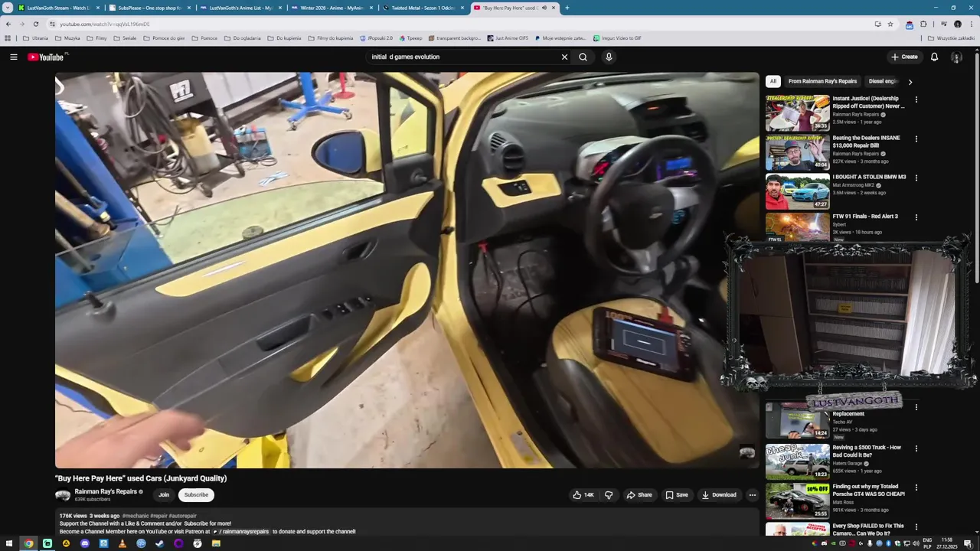Like the video with thumbs up
Image resolution: width=980 pixels, height=551 pixels.
tap(583, 495)
